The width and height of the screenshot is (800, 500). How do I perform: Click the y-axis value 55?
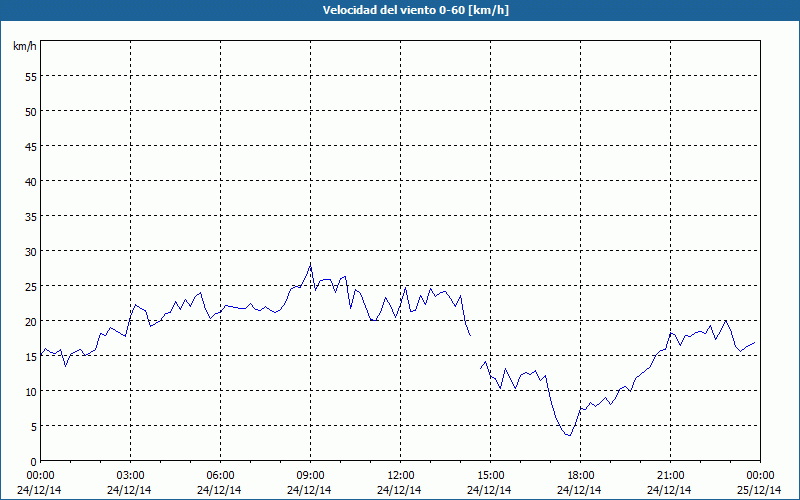point(31,77)
